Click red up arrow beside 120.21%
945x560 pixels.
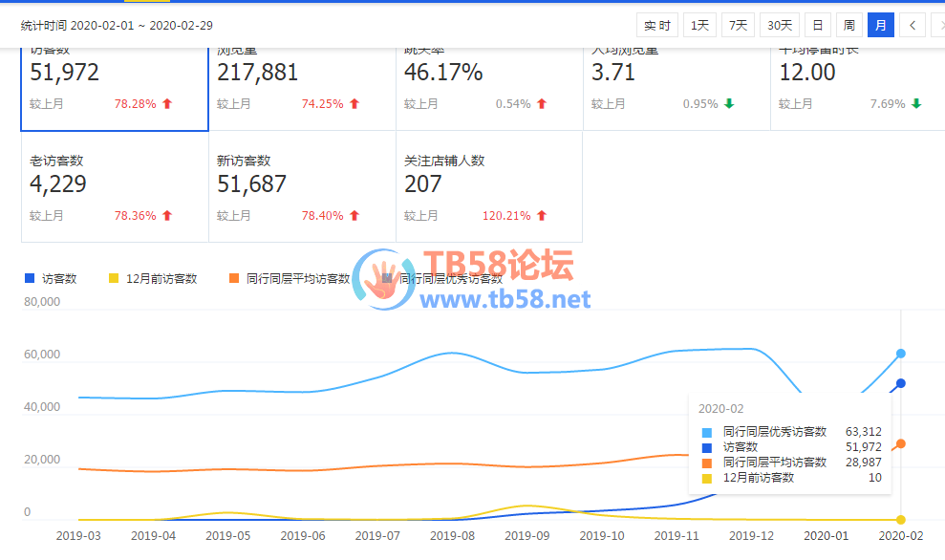coord(542,216)
